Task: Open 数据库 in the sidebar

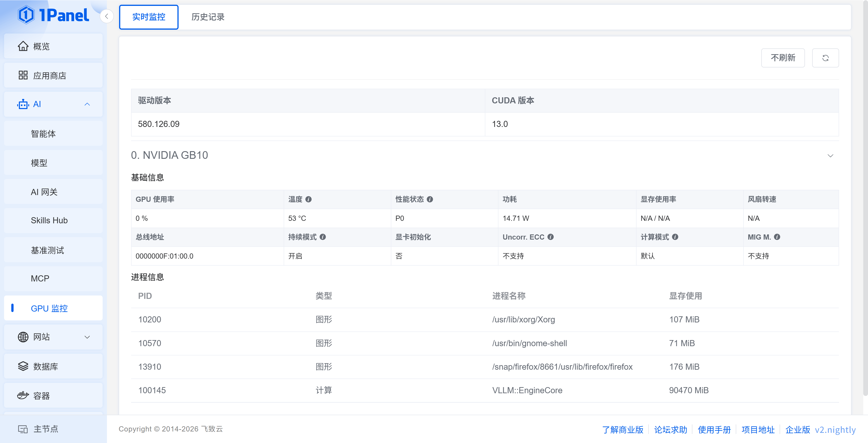Action: tap(53, 366)
